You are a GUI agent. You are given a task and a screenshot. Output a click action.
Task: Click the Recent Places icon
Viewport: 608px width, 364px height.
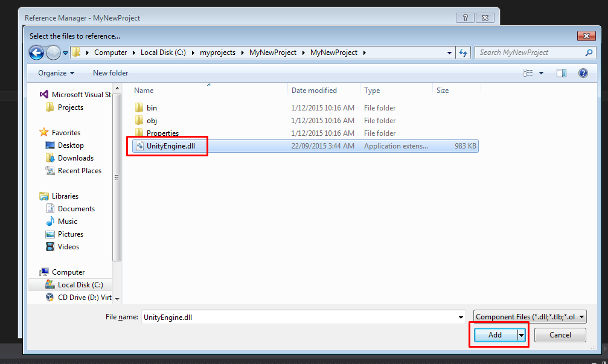50,171
